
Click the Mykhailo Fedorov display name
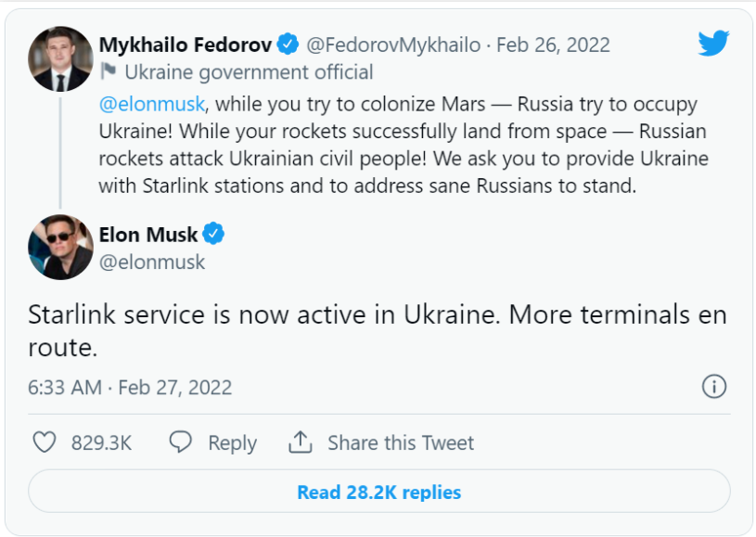[186, 45]
